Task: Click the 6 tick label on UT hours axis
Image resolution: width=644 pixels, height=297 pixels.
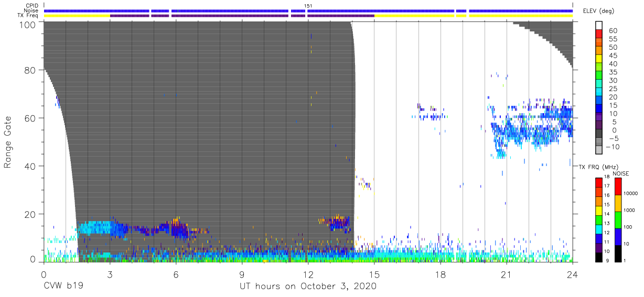Action: click(x=176, y=274)
